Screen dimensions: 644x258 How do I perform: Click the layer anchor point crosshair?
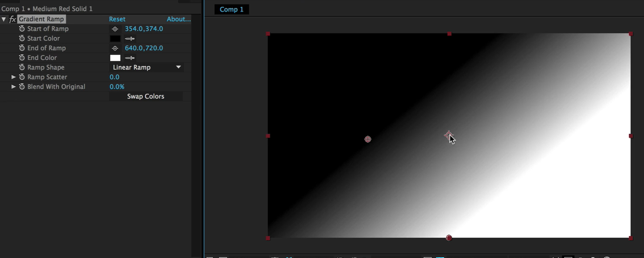pos(449,135)
